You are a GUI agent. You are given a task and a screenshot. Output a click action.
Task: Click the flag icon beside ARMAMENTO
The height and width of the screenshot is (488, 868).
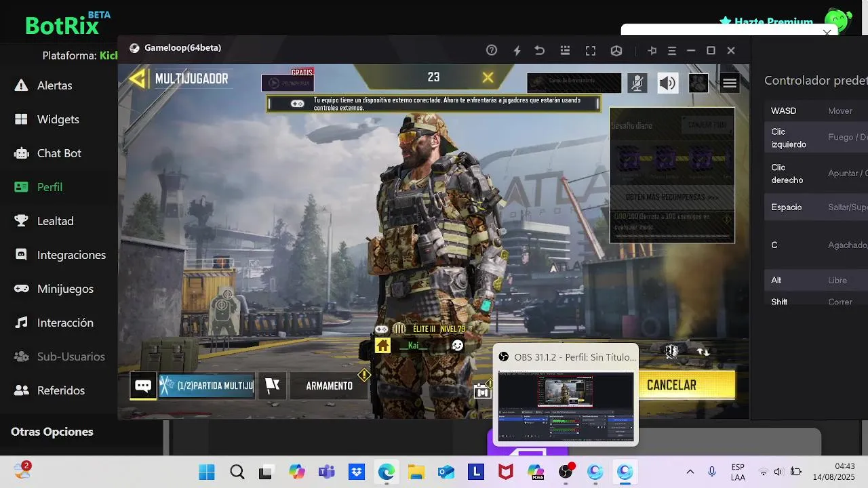coord(272,386)
